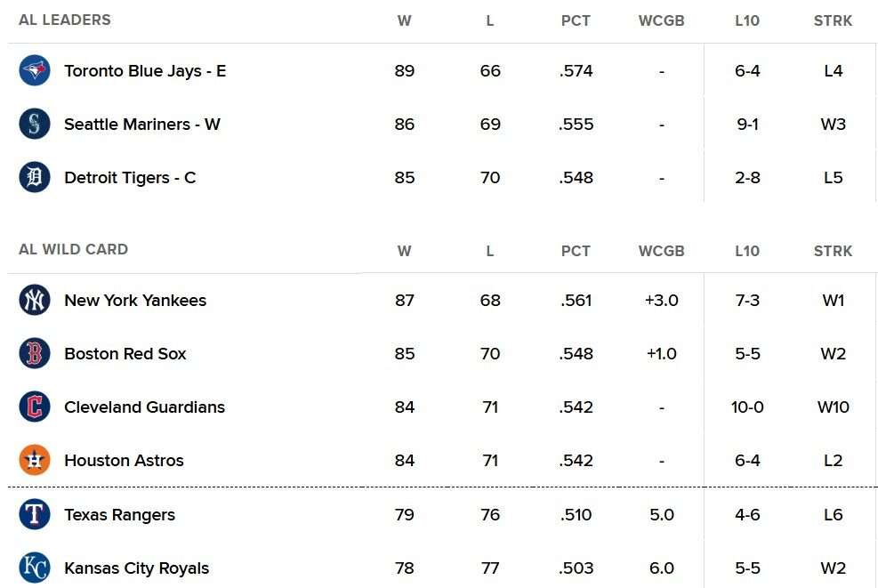Click the Kansas City Royals logo icon

[35, 568]
